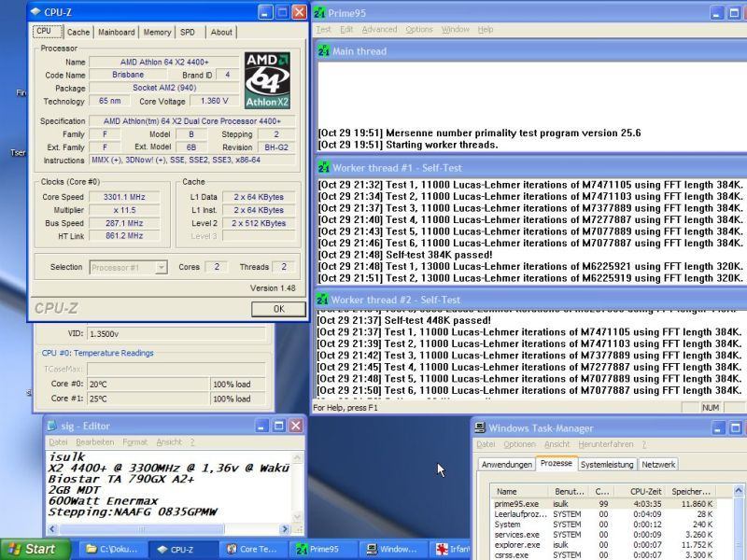Open Format menu in sig - Editor
Viewport: 747px width, 560px height.
click(134, 442)
